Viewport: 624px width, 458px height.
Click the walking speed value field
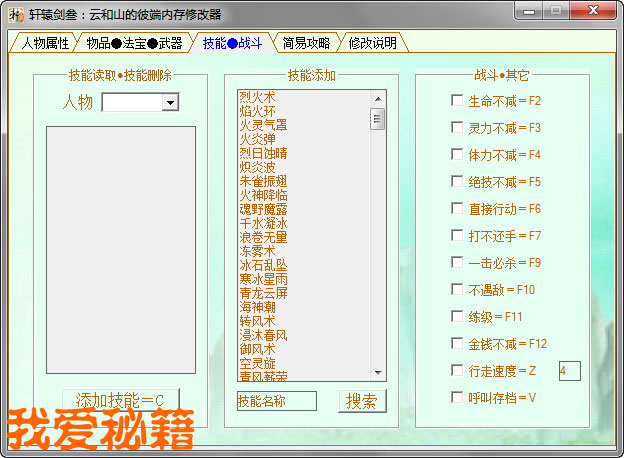(568, 371)
